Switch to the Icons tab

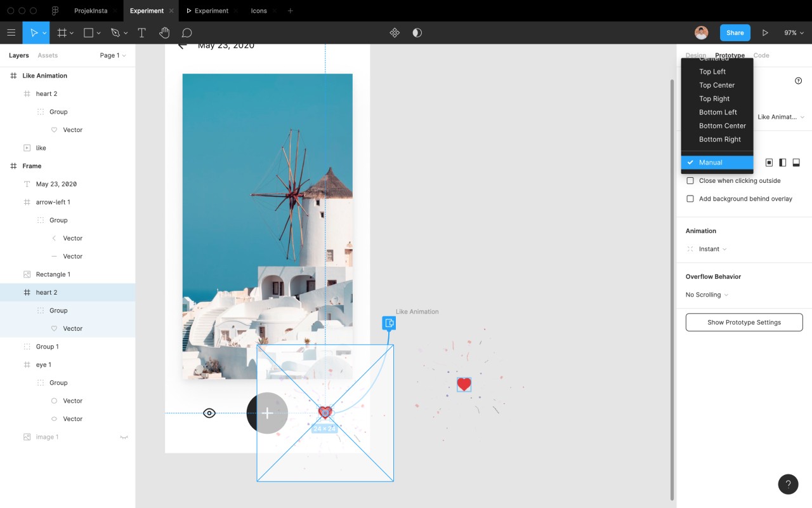point(259,11)
